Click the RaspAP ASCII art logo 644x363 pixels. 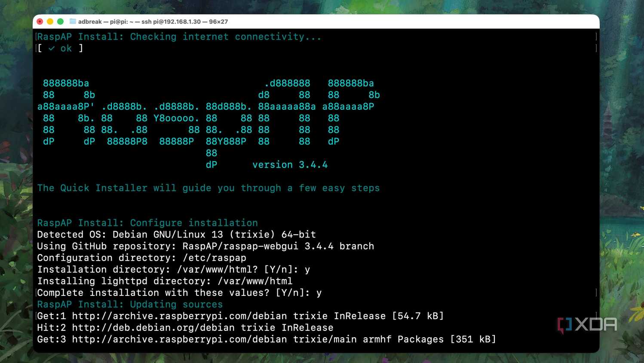coord(209,124)
